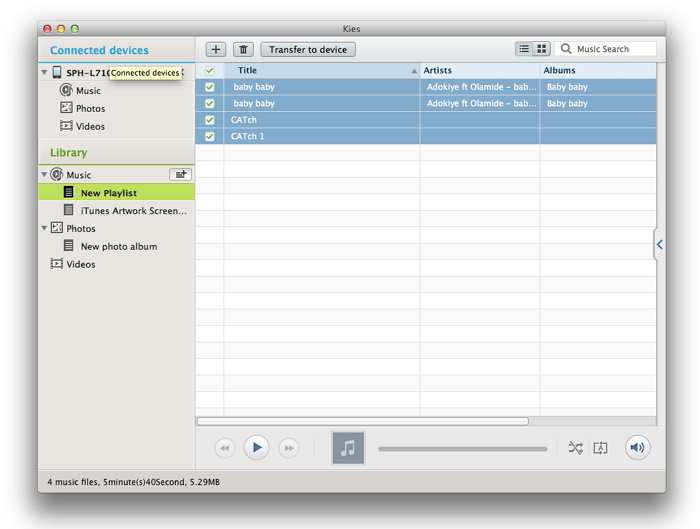Open device Photos section
This screenshot has width=700, height=529.
pyautogui.click(x=91, y=108)
